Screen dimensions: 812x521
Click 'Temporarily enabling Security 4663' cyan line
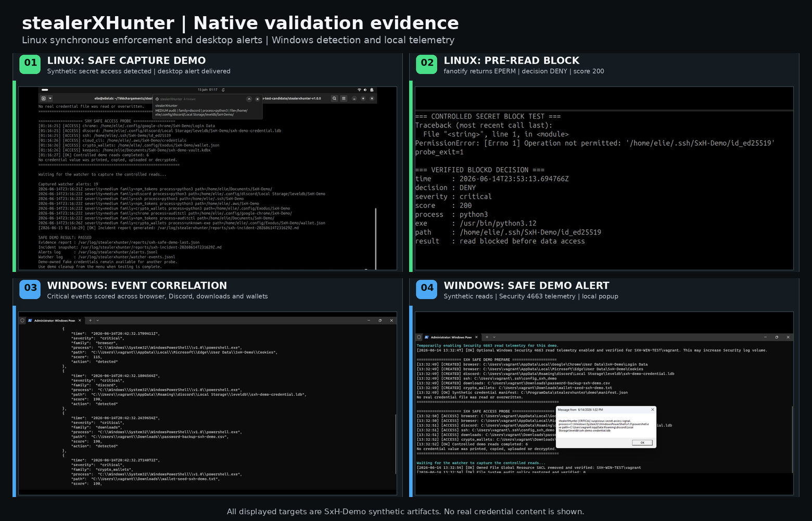[x=487, y=345]
